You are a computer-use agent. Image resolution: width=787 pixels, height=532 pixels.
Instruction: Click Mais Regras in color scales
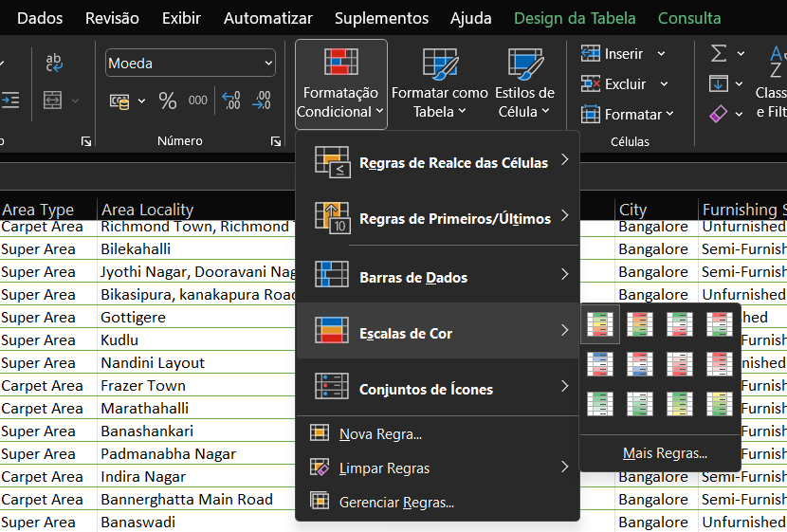[x=665, y=453]
